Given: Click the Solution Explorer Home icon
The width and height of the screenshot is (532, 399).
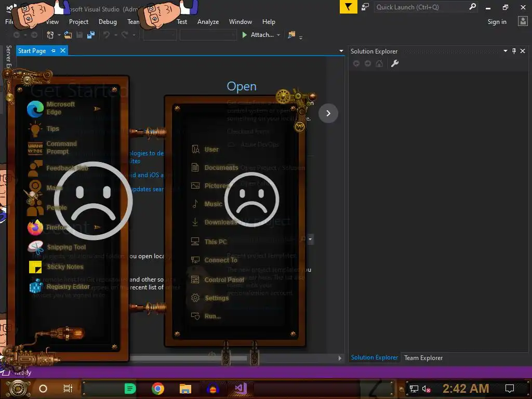Looking at the screenshot, I should coord(379,63).
